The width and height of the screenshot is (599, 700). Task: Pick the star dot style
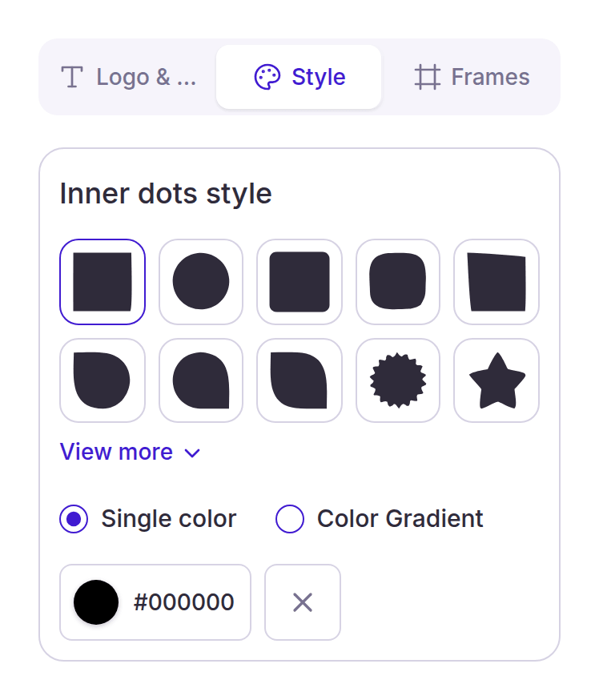(x=496, y=380)
